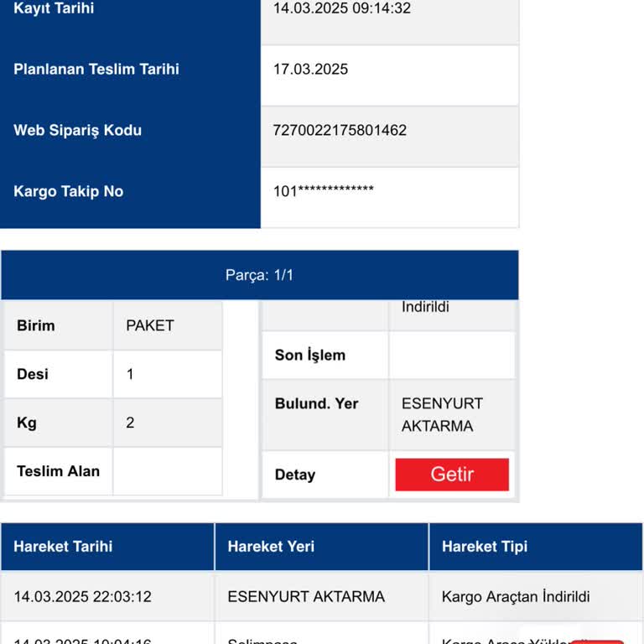644x644 pixels.
Task: Click the Planlanan Teslim Tarihi date 17.03.2025
Action: point(310,69)
